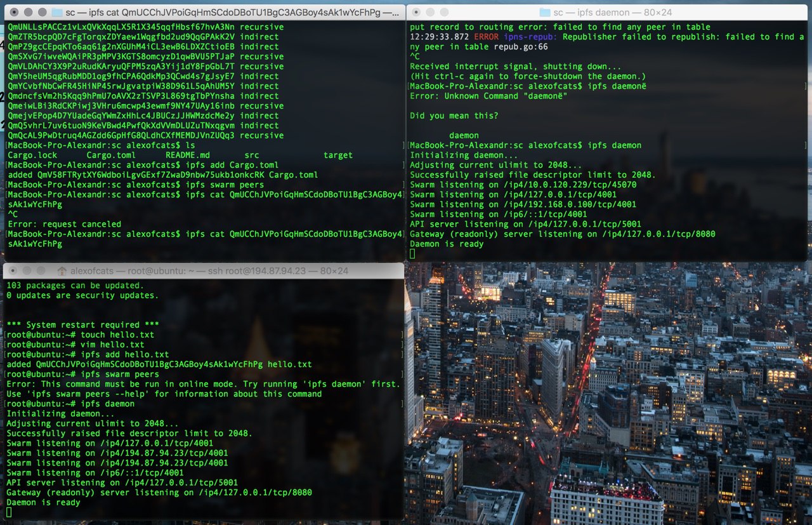Image resolution: width=812 pixels, height=525 pixels.
Task: Click the "Did you mean this?" line
Action: tap(454, 116)
